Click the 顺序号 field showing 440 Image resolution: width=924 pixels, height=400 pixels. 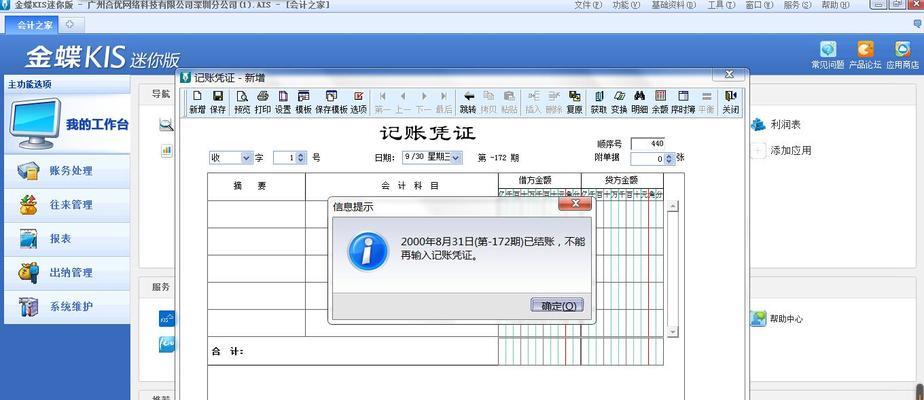[x=648, y=144]
